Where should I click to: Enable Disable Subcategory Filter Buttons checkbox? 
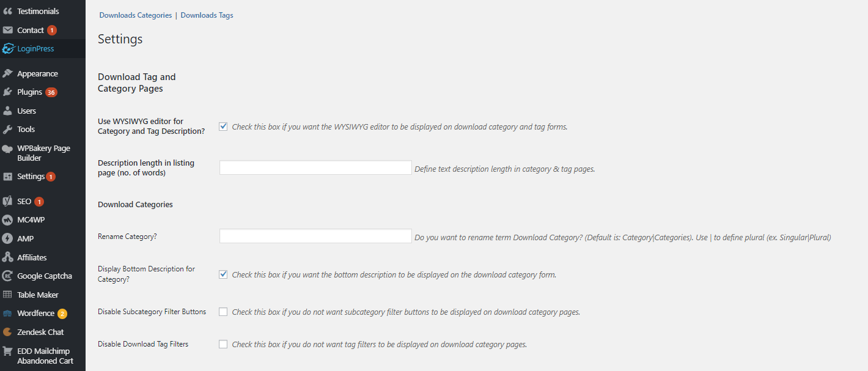click(223, 312)
